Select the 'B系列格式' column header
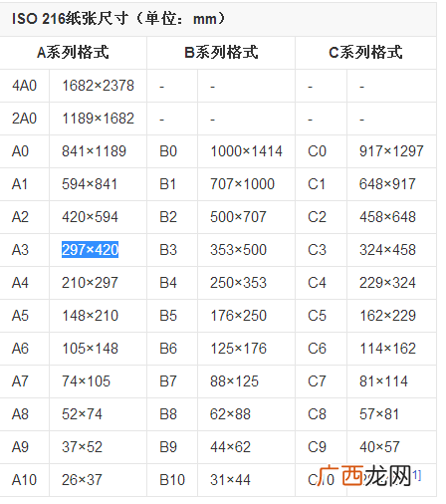This screenshot has height=504, width=446. coord(221,53)
